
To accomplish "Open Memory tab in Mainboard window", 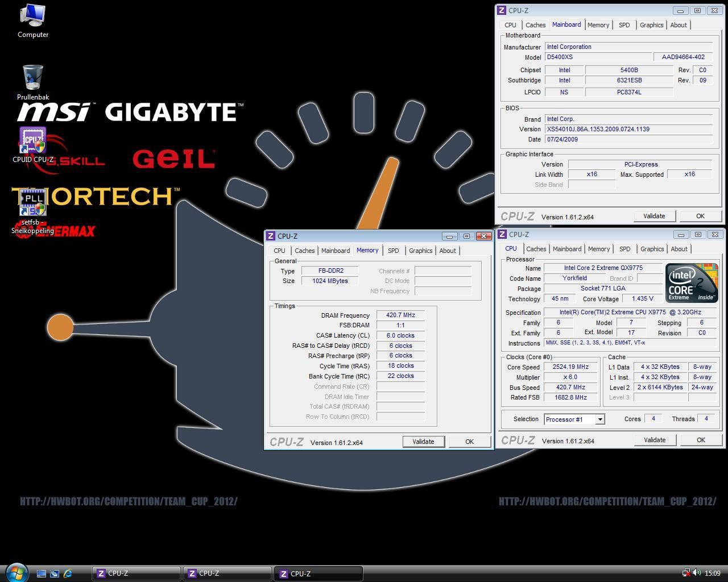I will (x=598, y=25).
